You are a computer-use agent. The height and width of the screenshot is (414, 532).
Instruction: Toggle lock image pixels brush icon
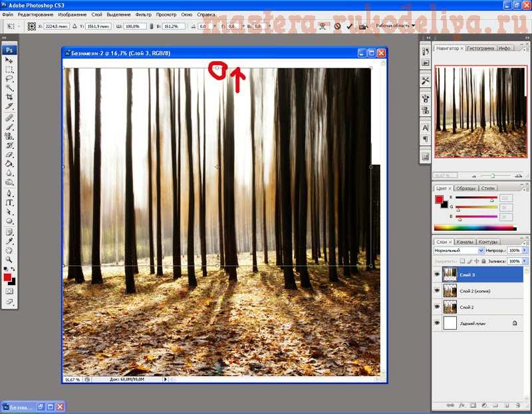point(469,261)
